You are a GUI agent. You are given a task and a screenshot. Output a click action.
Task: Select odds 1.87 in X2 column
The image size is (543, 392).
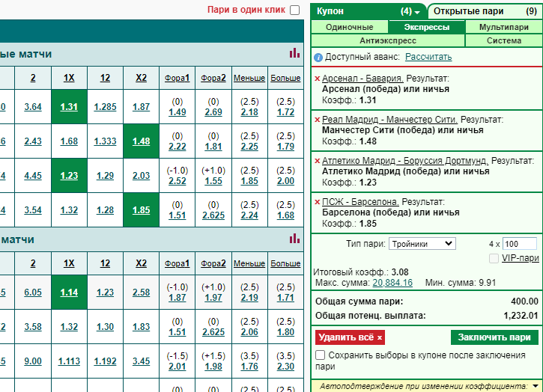pyautogui.click(x=142, y=107)
